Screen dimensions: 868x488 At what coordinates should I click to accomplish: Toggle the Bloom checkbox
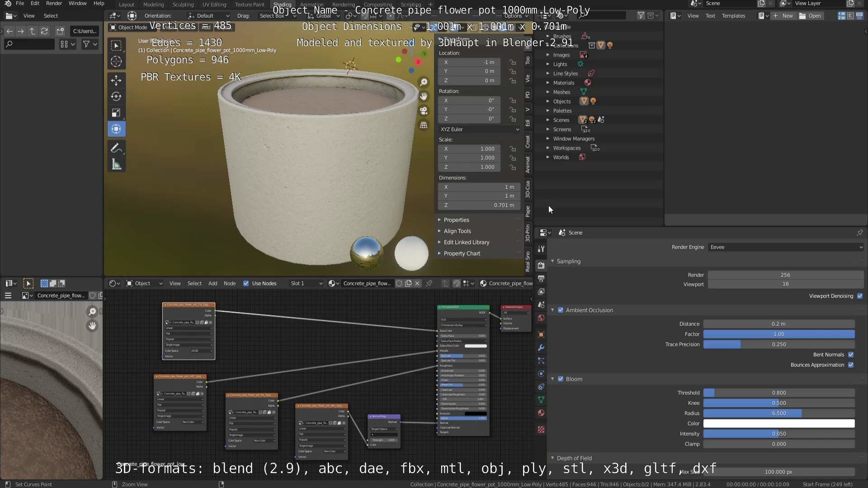[561, 379]
